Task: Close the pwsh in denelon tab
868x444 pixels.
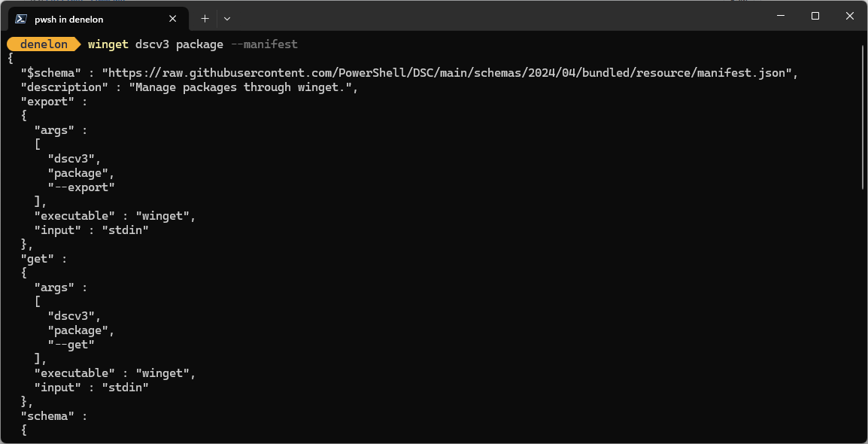Action: pos(173,19)
